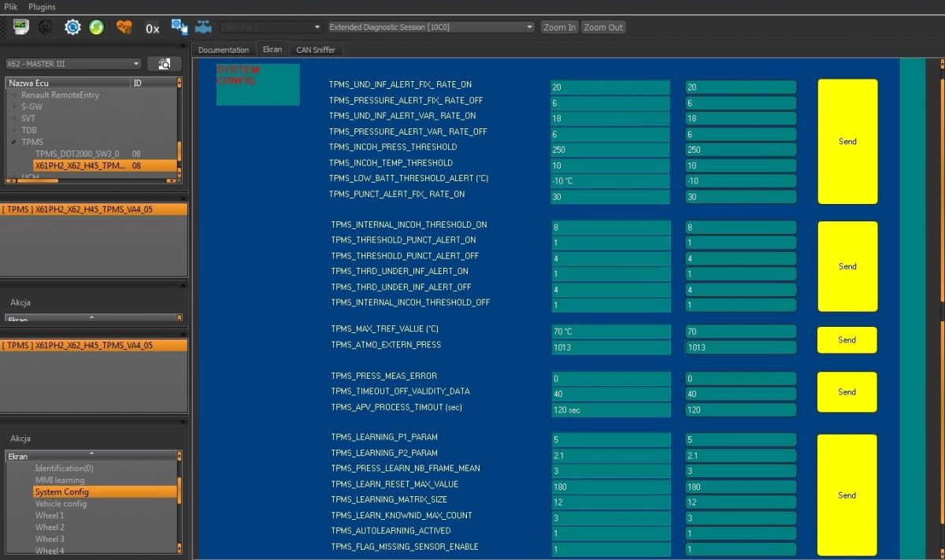Switch to the CAN Sniffer tab
The image size is (945, 560).
[x=315, y=50]
